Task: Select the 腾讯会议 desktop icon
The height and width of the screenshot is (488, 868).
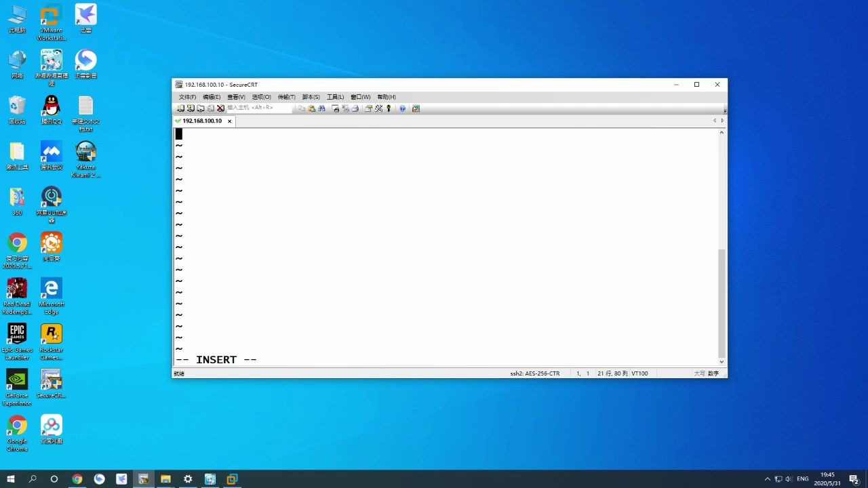Action: tap(51, 155)
